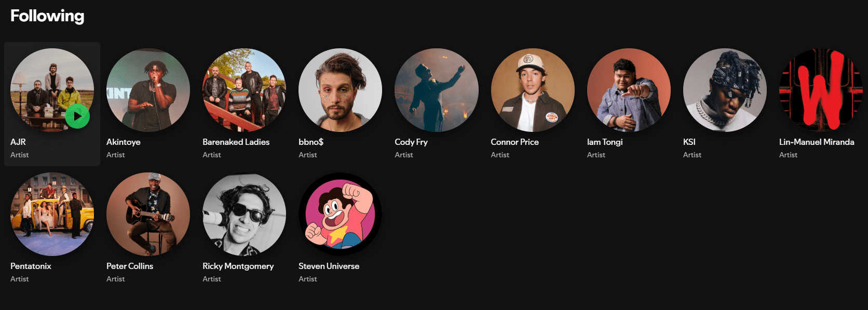Click the Peter Collins guitar photo
Image resolution: width=868 pixels, height=310 pixels.
[148, 214]
